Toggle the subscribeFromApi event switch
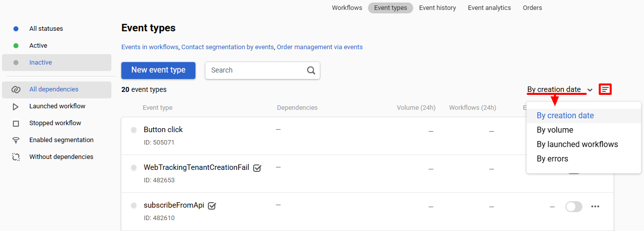 (574, 207)
